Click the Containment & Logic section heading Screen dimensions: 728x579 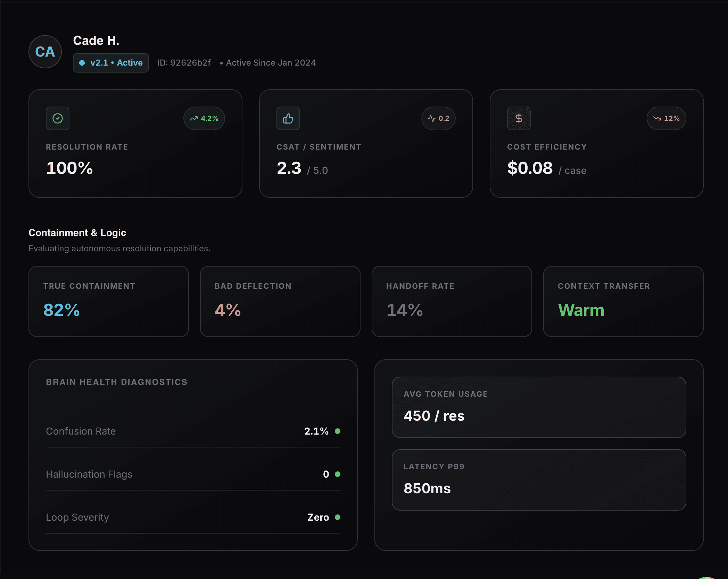point(77,233)
